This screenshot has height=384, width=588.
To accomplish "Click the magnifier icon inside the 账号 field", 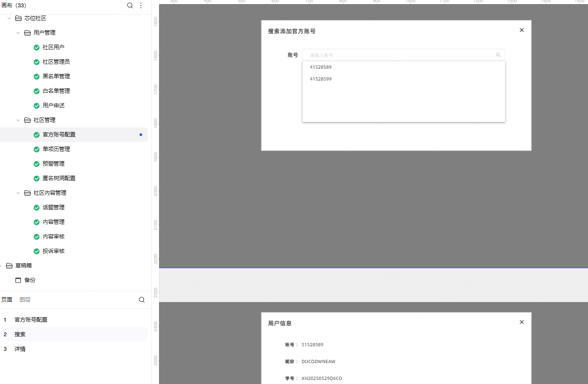I will [x=498, y=55].
